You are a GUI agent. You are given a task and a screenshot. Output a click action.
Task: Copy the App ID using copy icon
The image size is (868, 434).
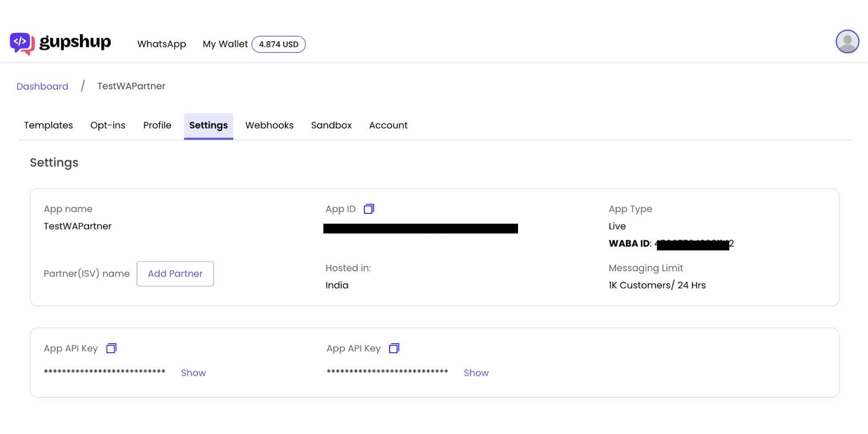(369, 209)
